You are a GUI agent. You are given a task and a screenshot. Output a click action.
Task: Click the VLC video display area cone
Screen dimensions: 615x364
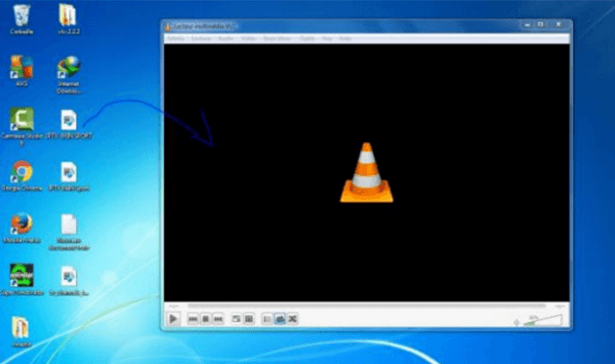pos(366,173)
